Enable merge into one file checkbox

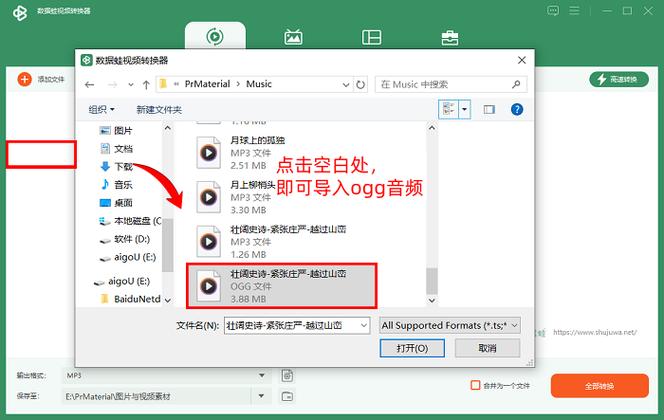tap(476, 385)
